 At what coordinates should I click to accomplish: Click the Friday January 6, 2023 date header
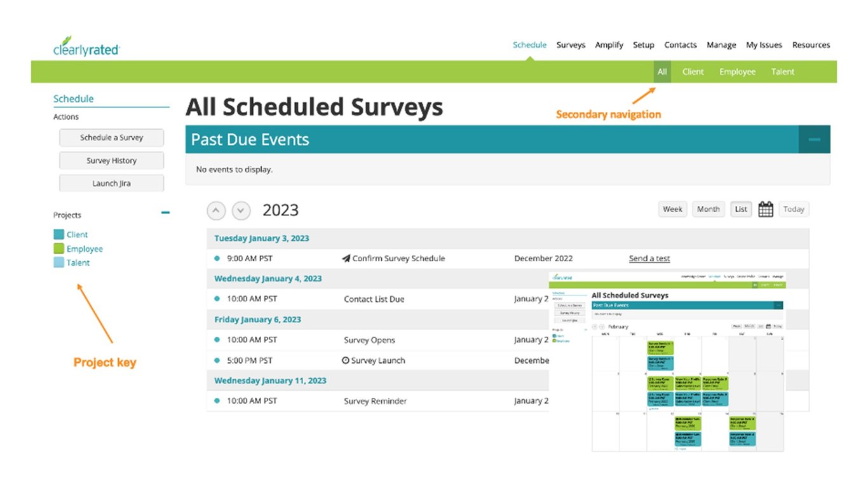[257, 319]
